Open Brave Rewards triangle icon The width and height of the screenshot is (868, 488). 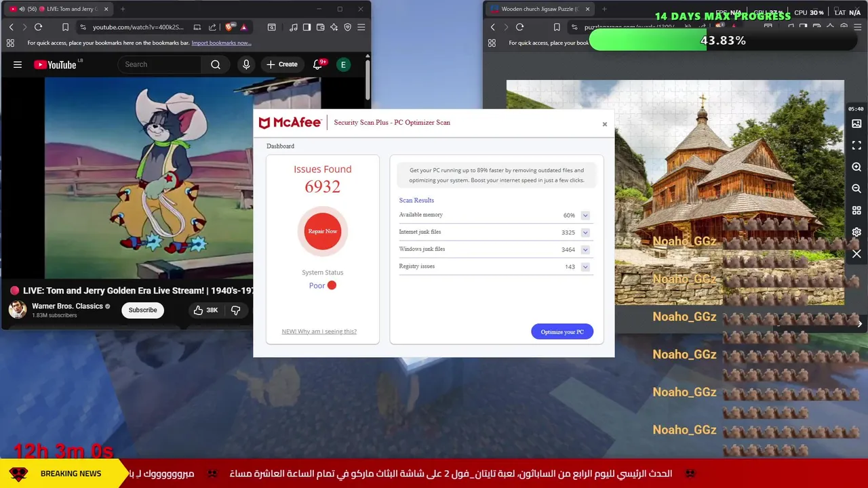[x=243, y=27]
